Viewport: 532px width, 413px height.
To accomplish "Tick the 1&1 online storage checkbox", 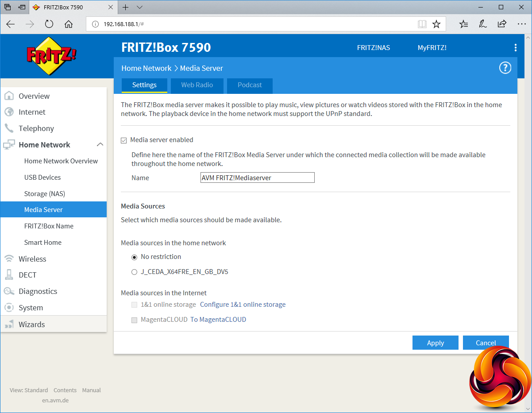I will 134,305.
